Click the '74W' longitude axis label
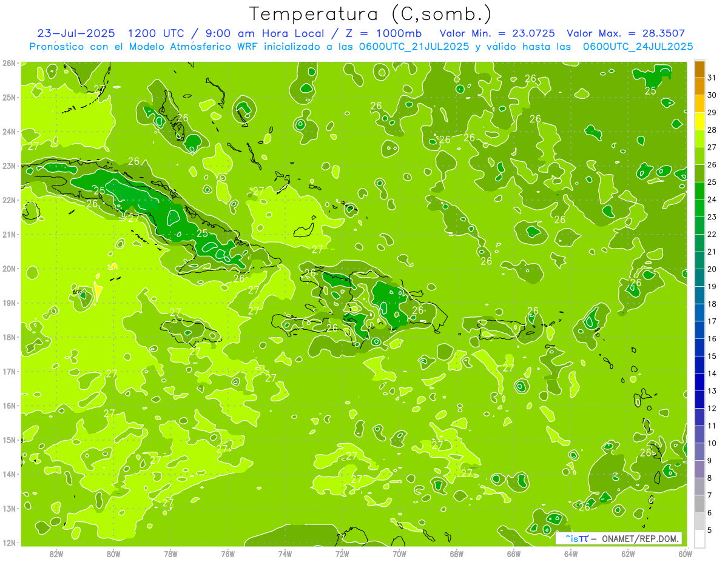728x562 pixels. (x=285, y=554)
